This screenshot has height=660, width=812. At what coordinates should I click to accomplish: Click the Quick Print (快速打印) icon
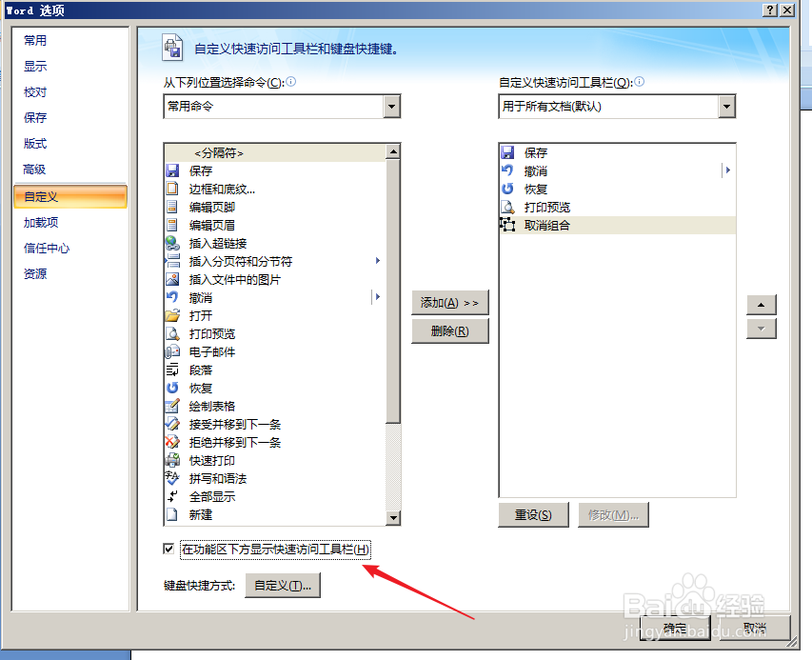tap(172, 460)
